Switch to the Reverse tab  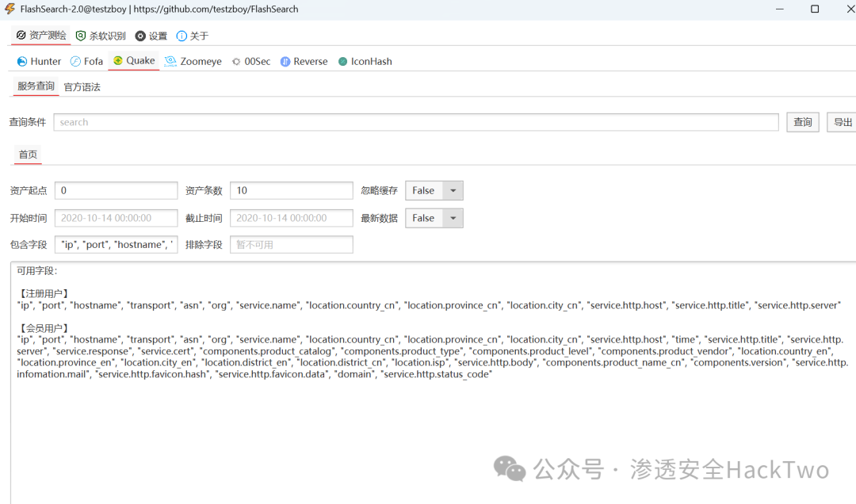point(304,62)
